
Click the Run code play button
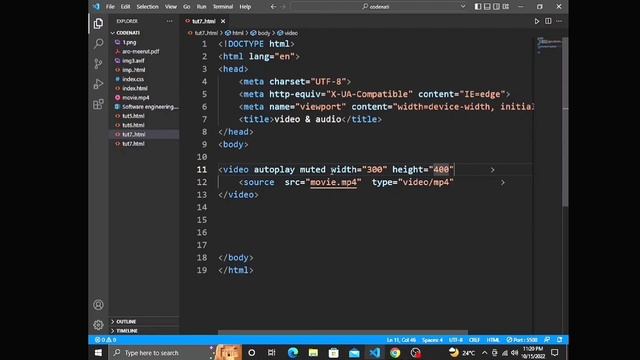537,21
